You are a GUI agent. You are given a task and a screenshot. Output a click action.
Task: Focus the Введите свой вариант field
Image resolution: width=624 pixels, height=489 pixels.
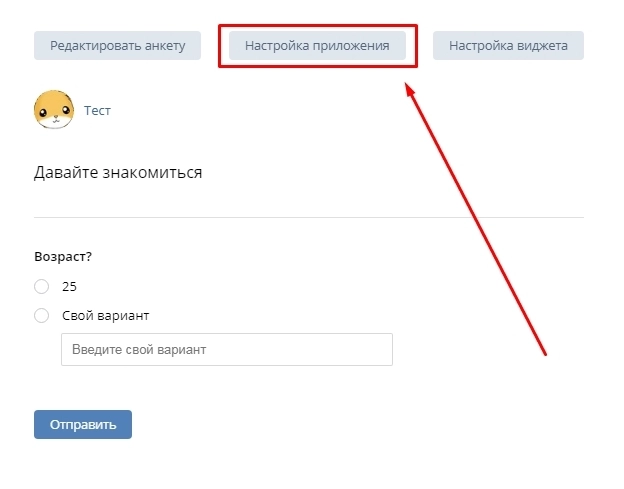227,349
